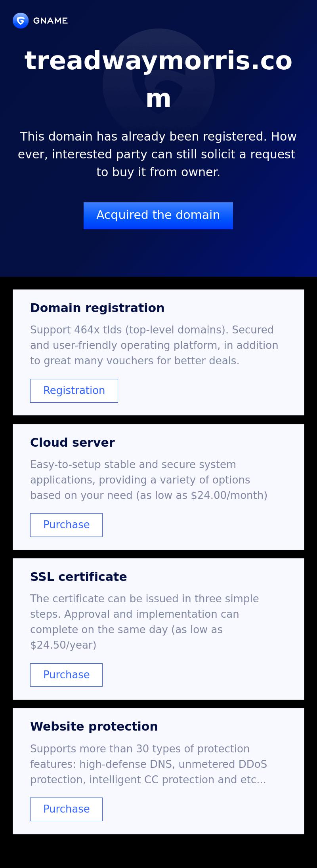Click the Cloud server heading
317x868 pixels.
click(x=72, y=442)
